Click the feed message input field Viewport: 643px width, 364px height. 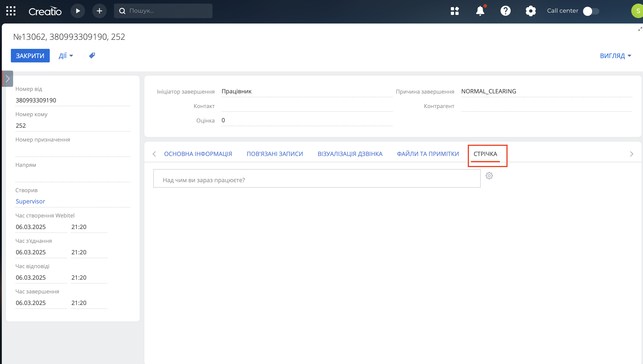click(x=317, y=179)
